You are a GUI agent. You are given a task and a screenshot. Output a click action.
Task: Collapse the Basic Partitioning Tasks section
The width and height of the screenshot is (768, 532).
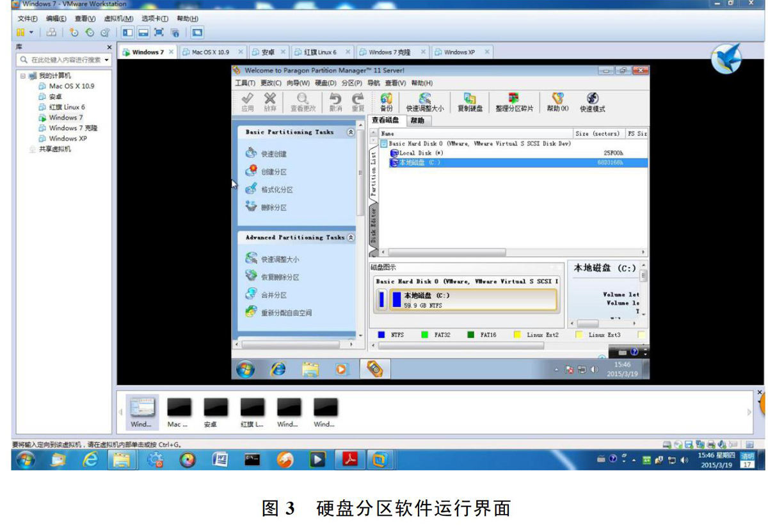[x=350, y=132]
